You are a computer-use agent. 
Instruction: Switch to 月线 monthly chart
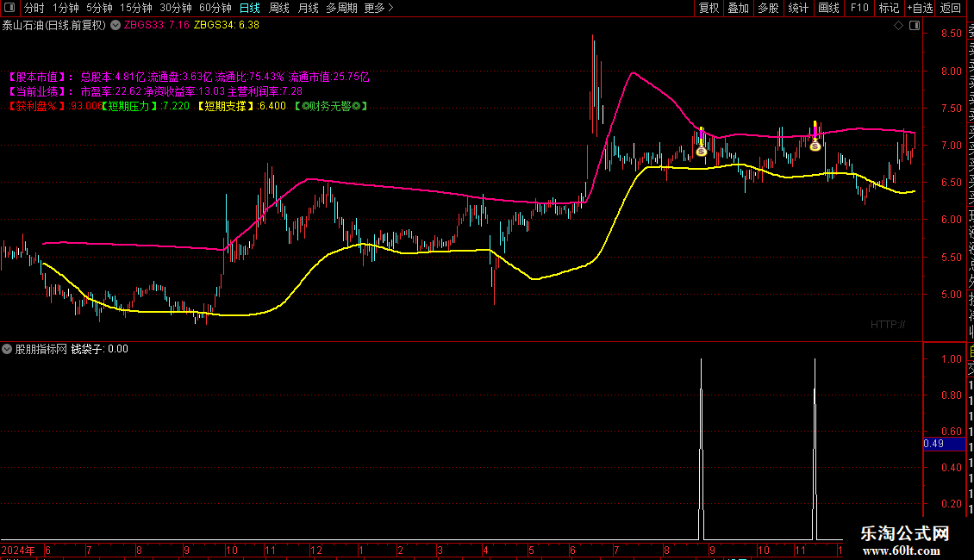click(x=308, y=8)
